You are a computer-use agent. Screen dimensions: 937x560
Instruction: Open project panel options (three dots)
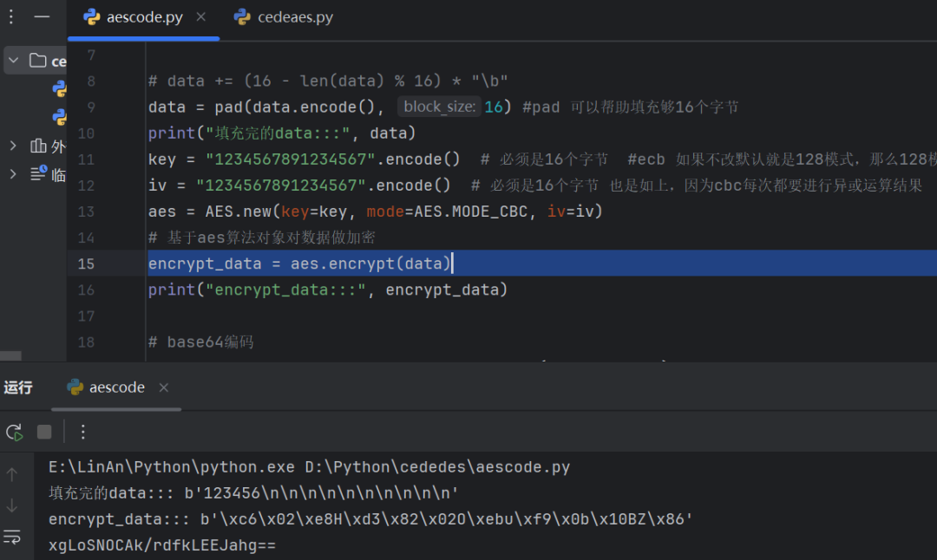tap(10, 16)
